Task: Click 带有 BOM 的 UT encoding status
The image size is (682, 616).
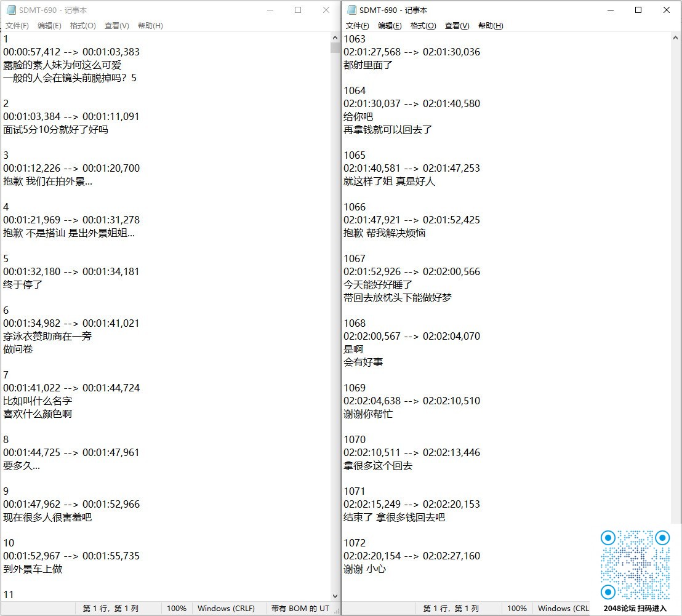Action: click(300, 609)
